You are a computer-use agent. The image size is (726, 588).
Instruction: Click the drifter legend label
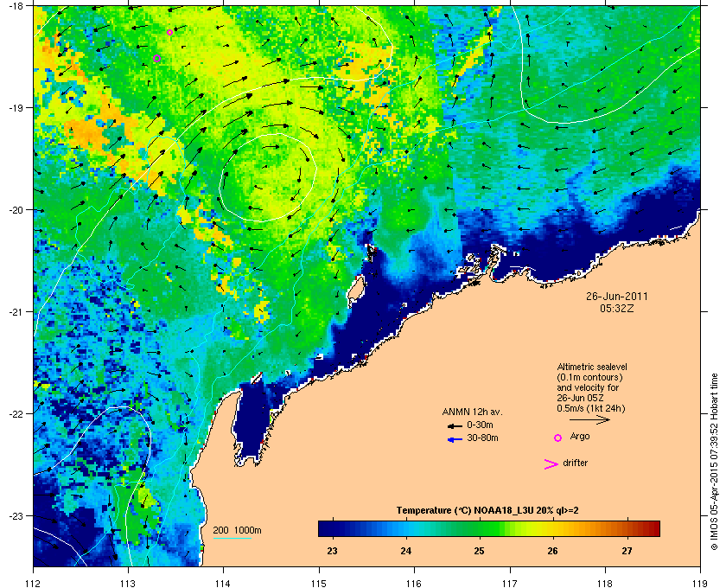(575, 463)
